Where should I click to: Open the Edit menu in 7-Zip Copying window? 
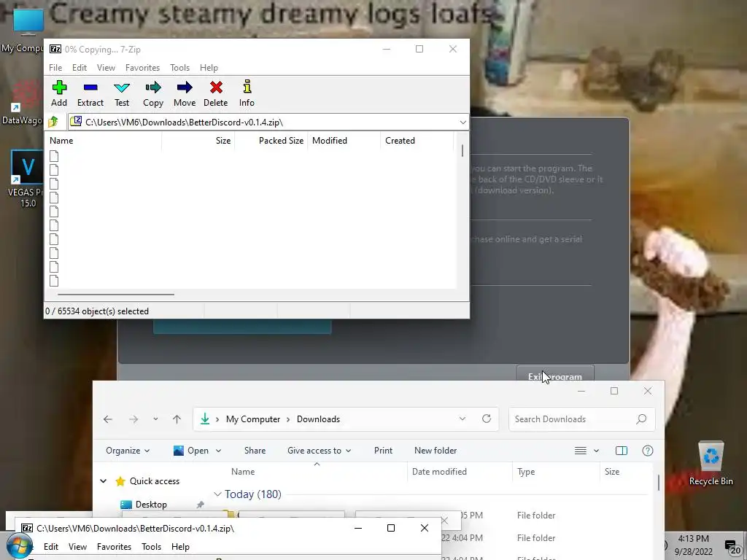[79, 68]
